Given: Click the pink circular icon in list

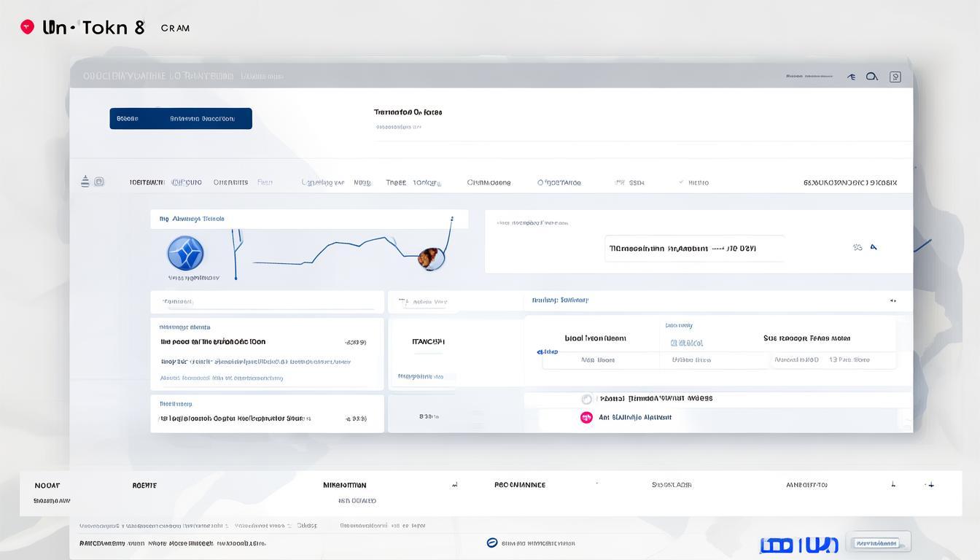Looking at the screenshot, I should [x=586, y=418].
